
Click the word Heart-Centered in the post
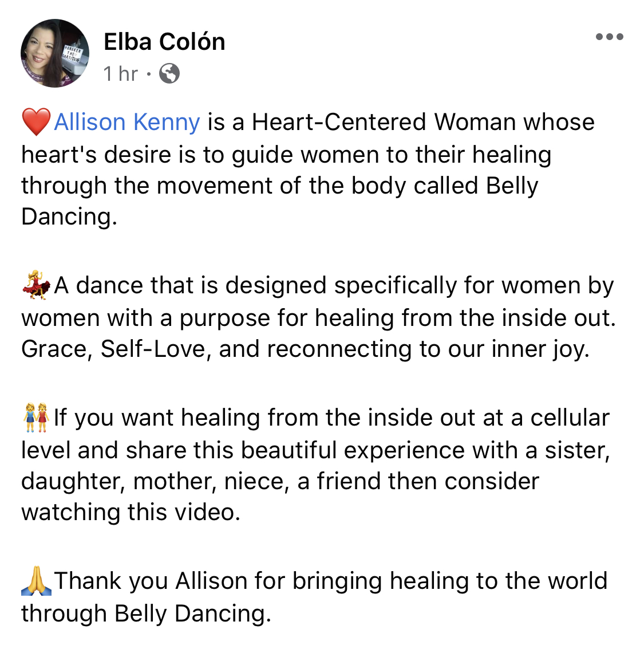[x=339, y=122]
